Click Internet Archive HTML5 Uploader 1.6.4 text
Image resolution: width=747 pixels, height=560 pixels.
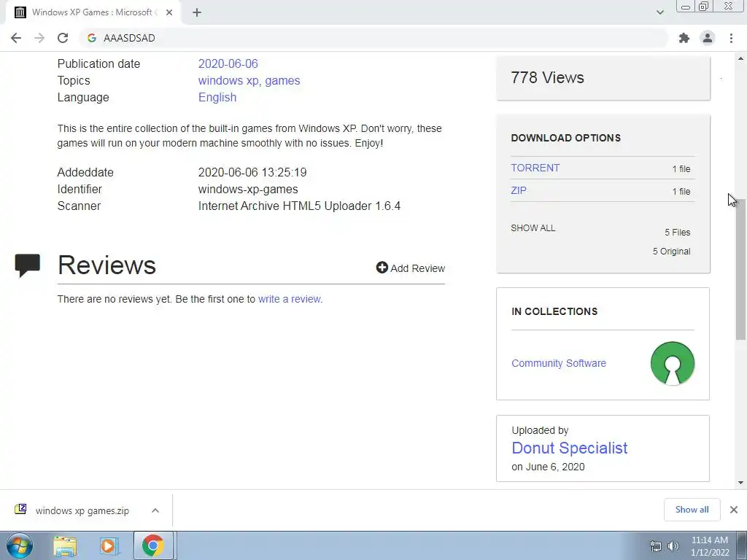[x=299, y=206]
